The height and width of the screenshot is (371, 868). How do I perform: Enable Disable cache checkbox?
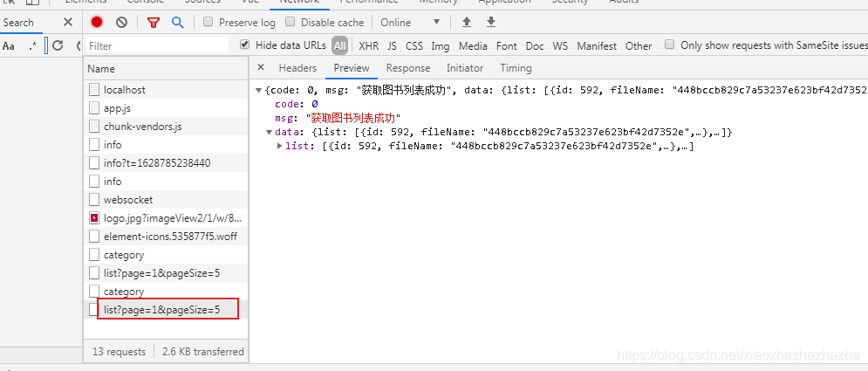(x=290, y=22)
